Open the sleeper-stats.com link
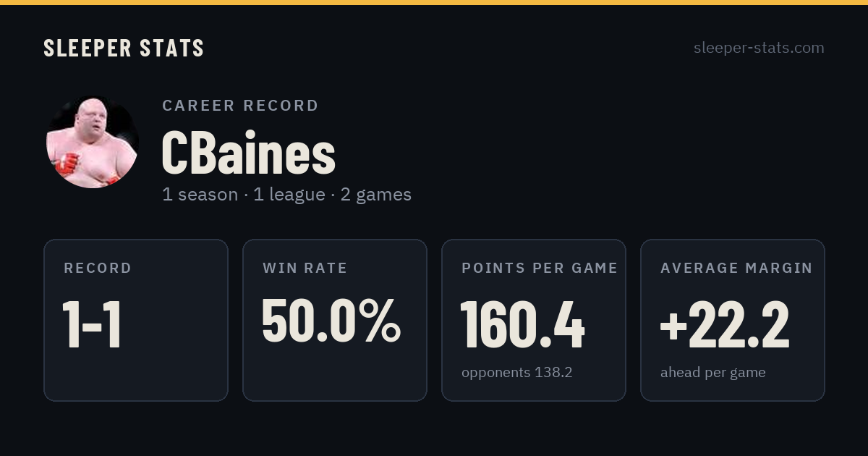 759,48
